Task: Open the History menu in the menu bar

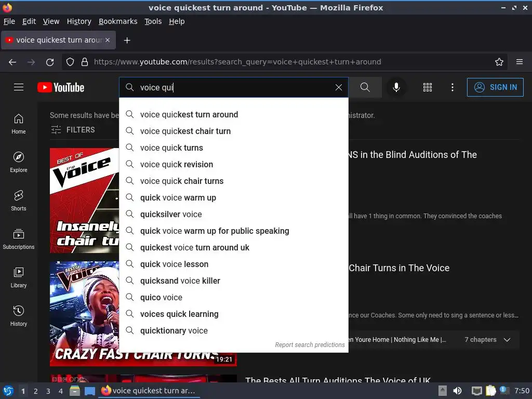Action: click(79, 21)
